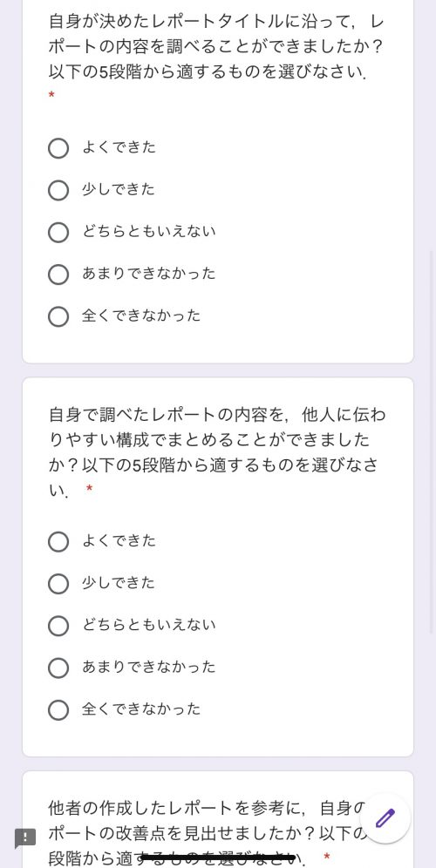Image resolution: width=436 pixels, height=868 pixels.
Task: Click the 全くできなかった label text in second card
Action: click(x=141, y=709)
